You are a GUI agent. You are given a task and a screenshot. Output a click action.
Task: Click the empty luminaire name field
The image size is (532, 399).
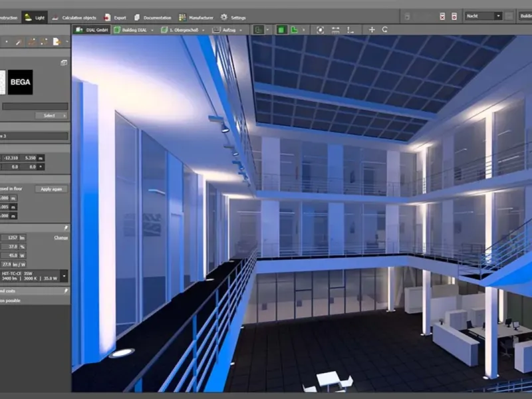click(x=35, y=106)
